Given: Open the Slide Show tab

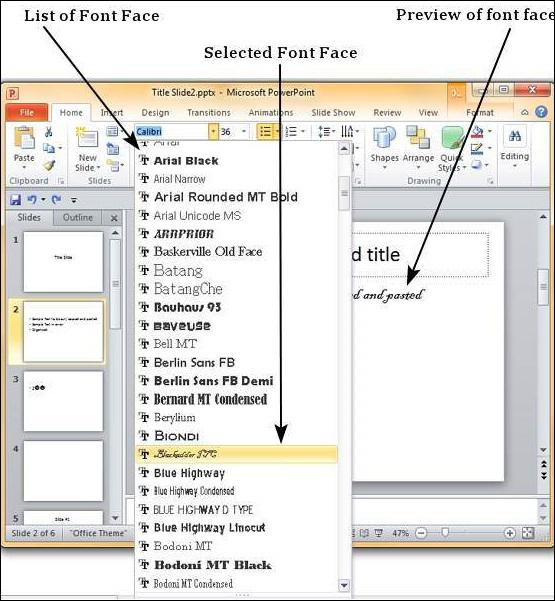Looking at the screenshot, I should tap(333, 112).
